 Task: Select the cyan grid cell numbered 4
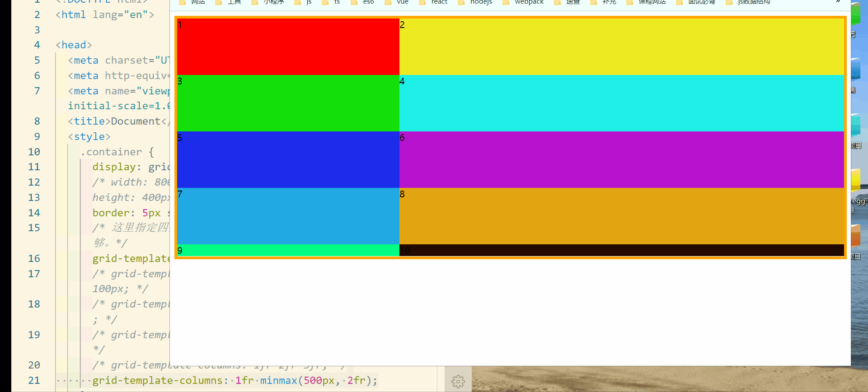[x=622, y=103]
